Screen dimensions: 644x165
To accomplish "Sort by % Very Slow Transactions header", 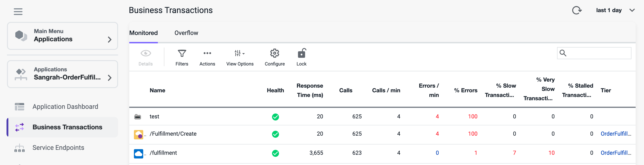I will (x=539, y=89).
